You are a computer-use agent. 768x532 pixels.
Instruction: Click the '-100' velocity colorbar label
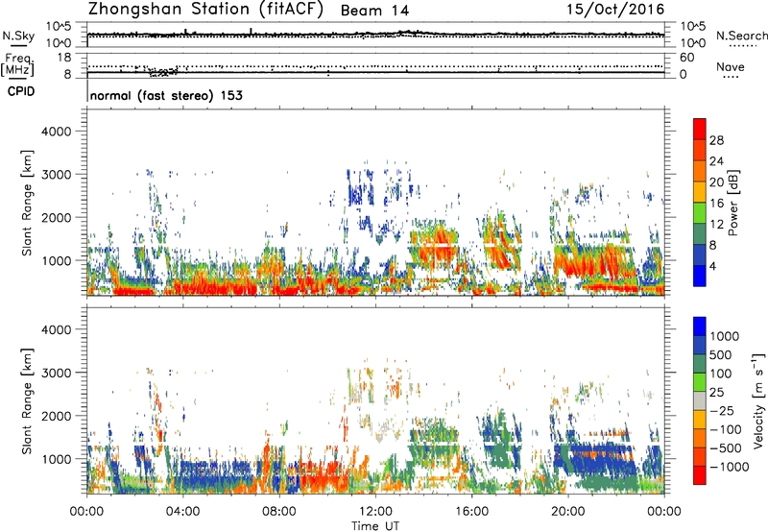pyautogui.click(x=726, y=429)
